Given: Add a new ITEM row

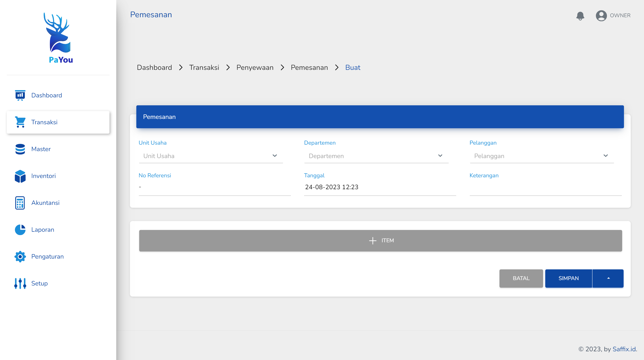Looking at the screenshot, I should pyautogui.click(x=381, y=241).
